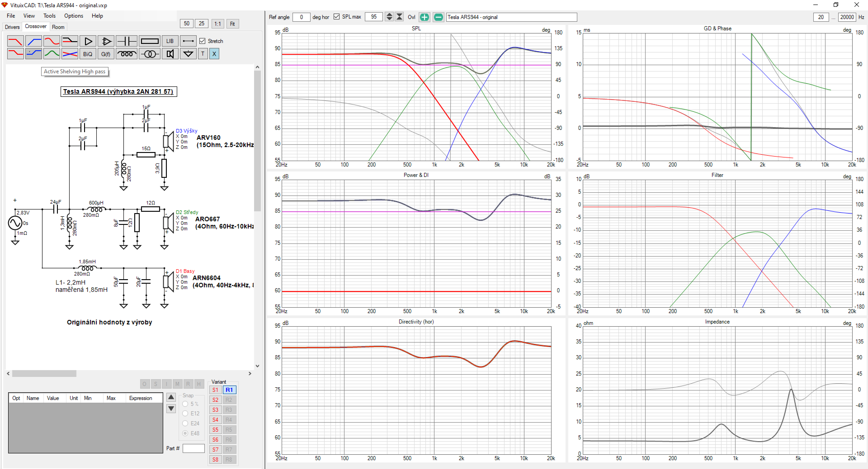The image size is (868, 469).
Task: Switch to the Drivers tab
Action: coord(12,27)
